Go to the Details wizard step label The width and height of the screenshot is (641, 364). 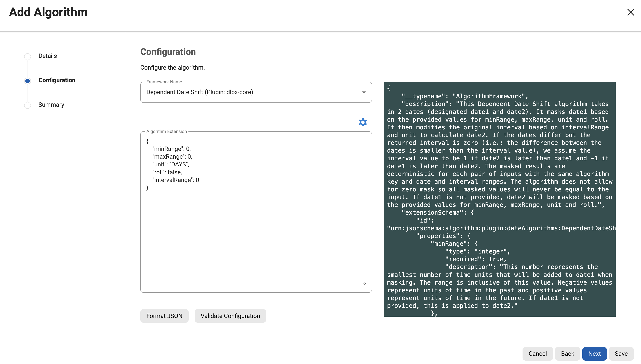48,56
